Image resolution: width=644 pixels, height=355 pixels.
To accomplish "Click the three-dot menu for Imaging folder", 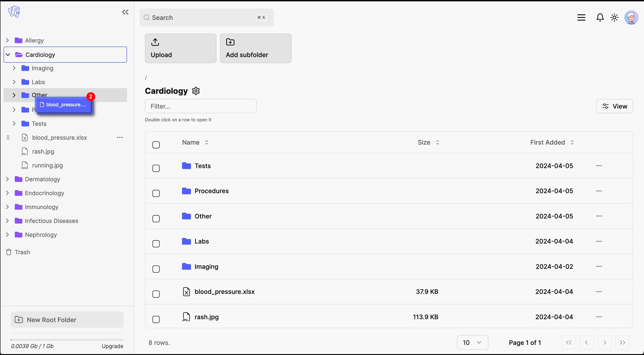I will tap(599, 266).
